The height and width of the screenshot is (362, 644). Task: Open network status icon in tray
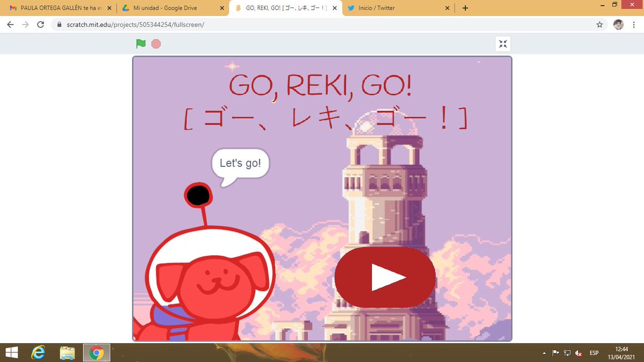pyautogui.click(x=567, y=353)
